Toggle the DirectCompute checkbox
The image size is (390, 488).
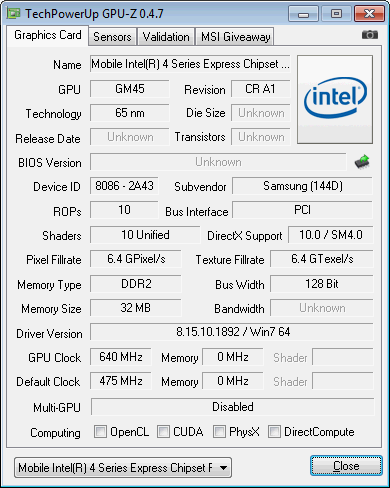[274, 431]
